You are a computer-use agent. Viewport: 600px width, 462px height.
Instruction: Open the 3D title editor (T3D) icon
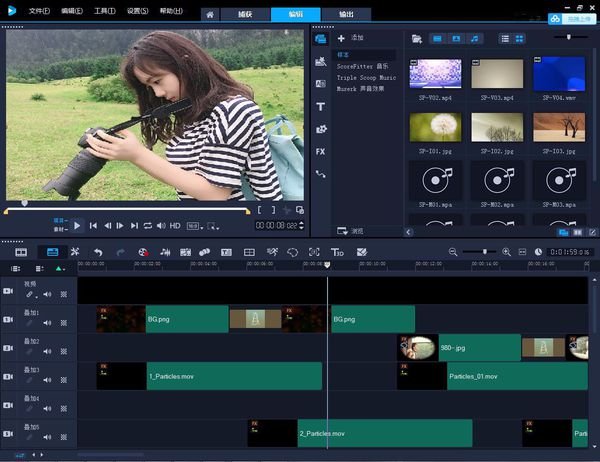pos(338,252)
